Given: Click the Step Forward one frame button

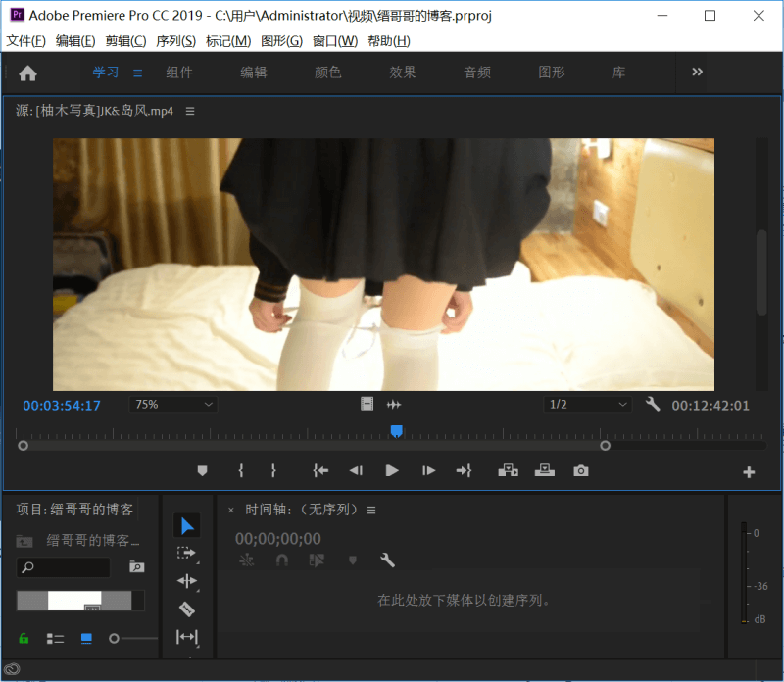Looking at the screenshot, I should tap(428, 471).
